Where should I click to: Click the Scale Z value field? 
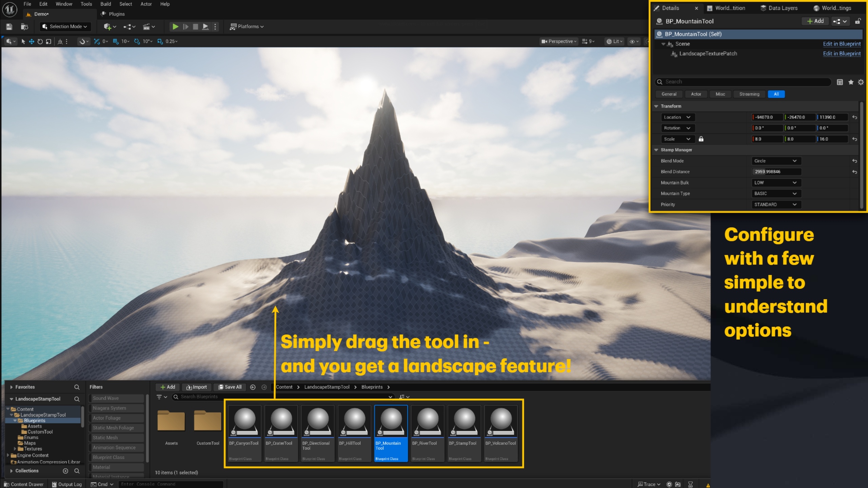(x=832, y=139)
